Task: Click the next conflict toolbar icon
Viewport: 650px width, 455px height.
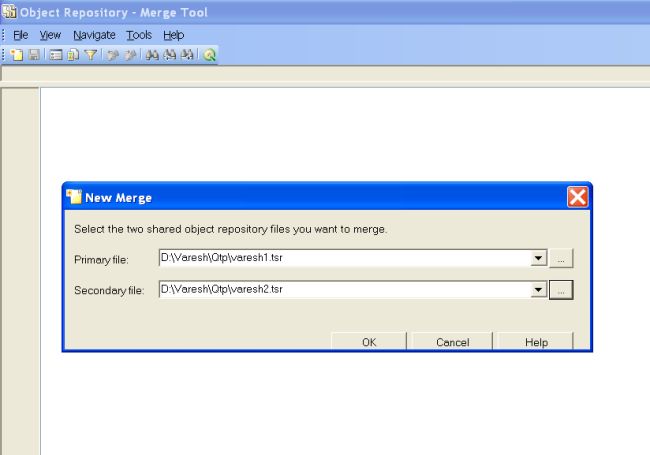Action: (x=130, y=55)
